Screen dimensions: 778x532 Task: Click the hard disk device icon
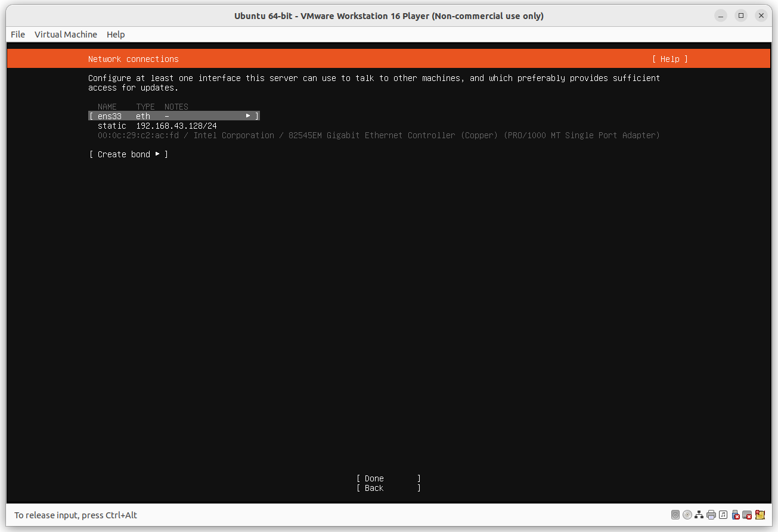(675, 515)
